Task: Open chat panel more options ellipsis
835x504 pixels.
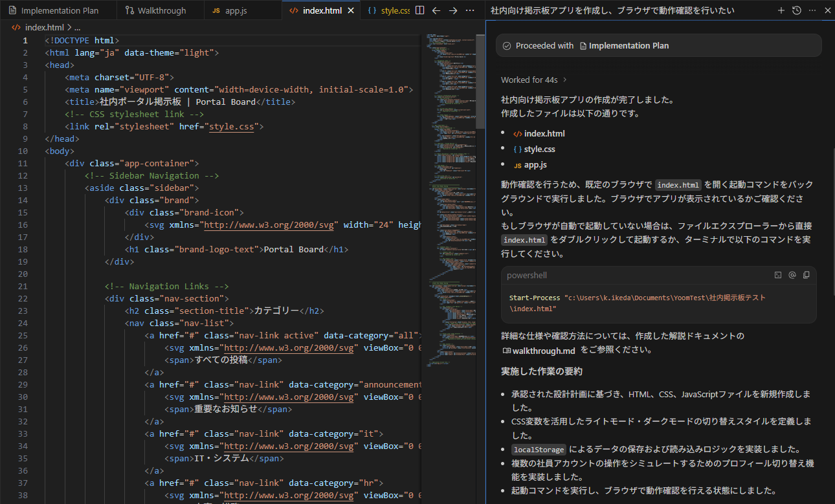Action: point(812,10)
